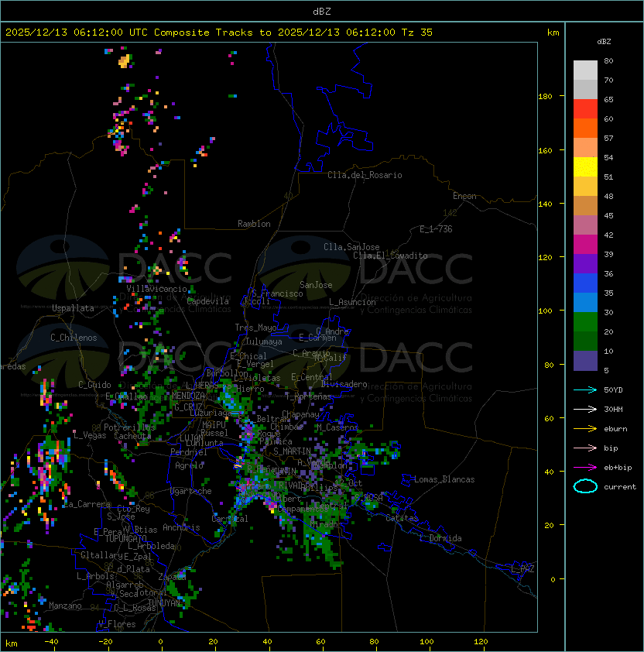The image size is (644, 652).
Task: Click the cyan 50YD arrow icon
Action: tap(585, 390)
